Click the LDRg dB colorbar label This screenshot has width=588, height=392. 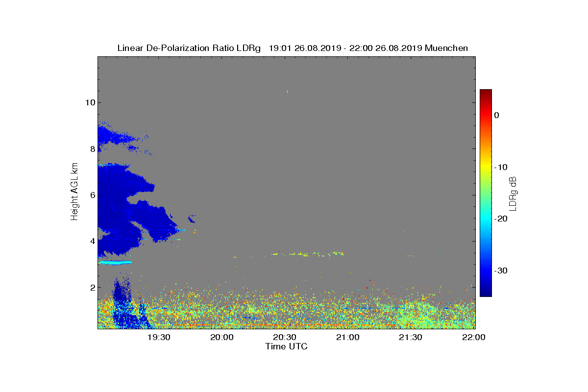tap(513, 193)
